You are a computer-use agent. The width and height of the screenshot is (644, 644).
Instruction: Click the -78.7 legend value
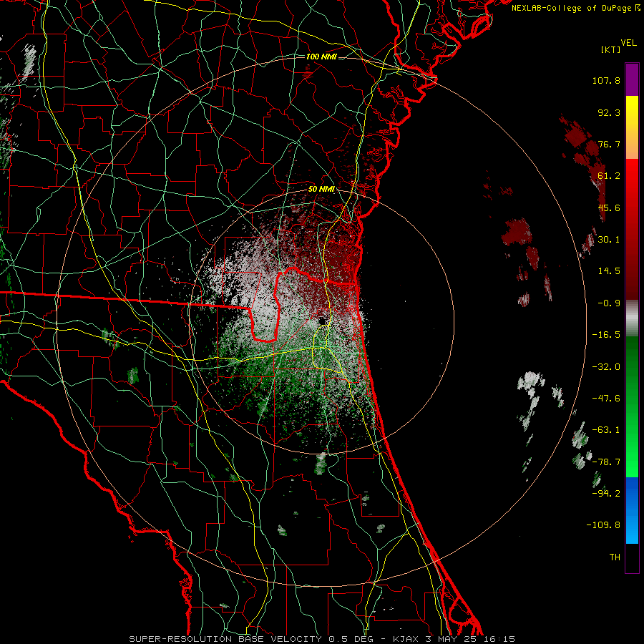tap(606, 462)
